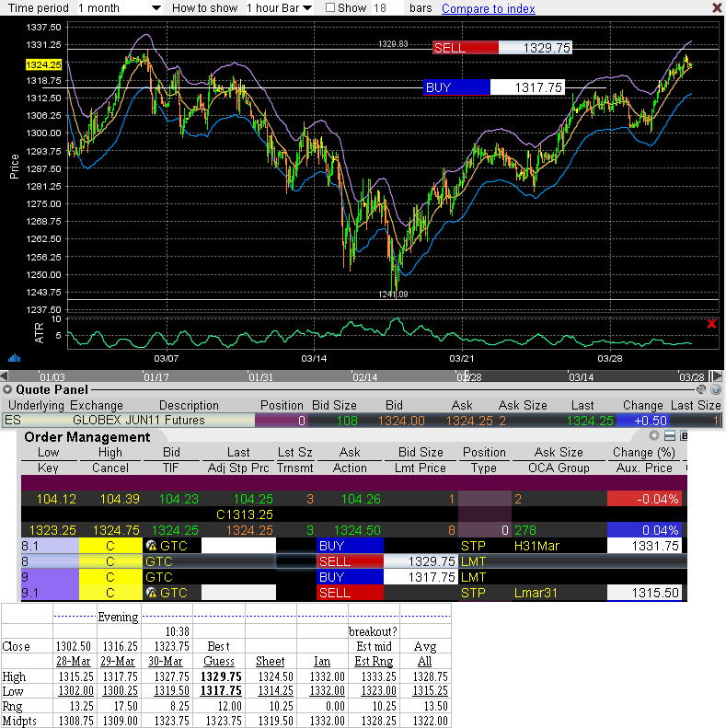Viewport: 726px width, 728px height.
Task: Click Order Management layout rows icon
Action: click(669, 435)
